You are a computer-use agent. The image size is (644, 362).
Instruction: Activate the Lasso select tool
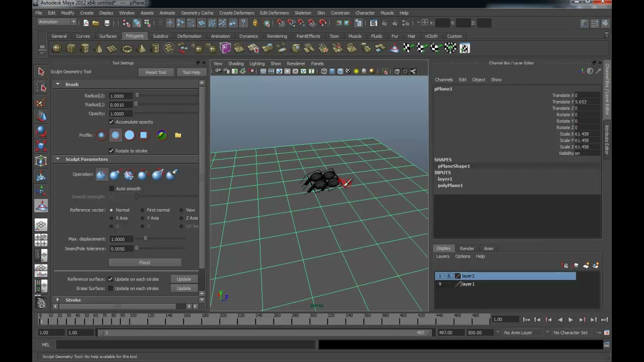coord(41,87)
